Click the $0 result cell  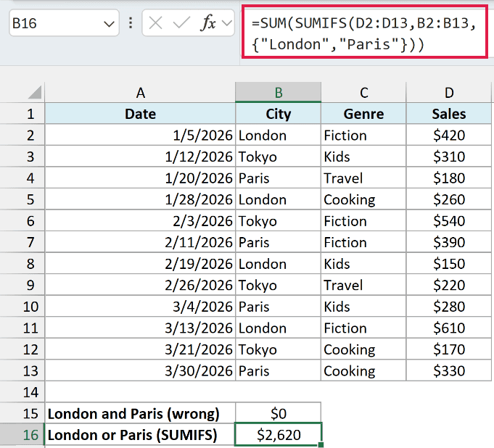click(x=278, y=413)
